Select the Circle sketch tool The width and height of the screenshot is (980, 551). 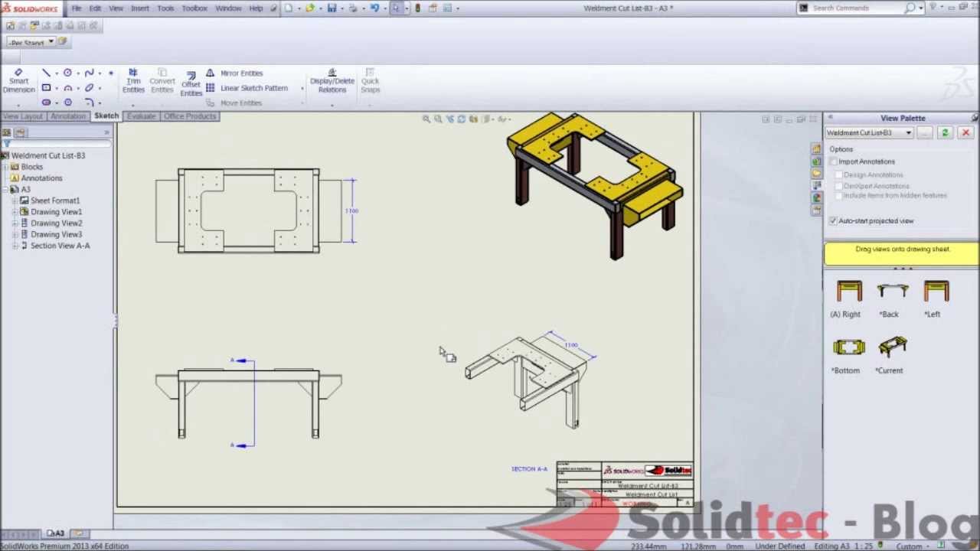(67, 73)
